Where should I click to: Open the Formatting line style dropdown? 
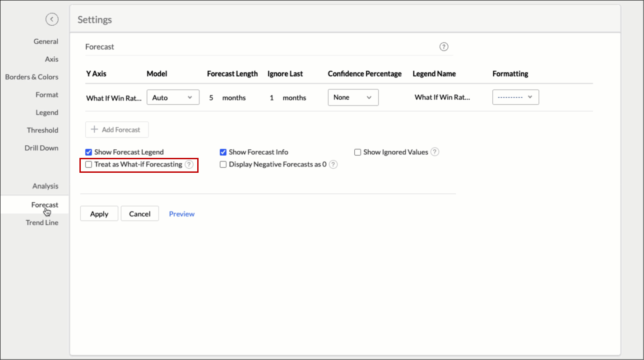(x=515, y=97)
